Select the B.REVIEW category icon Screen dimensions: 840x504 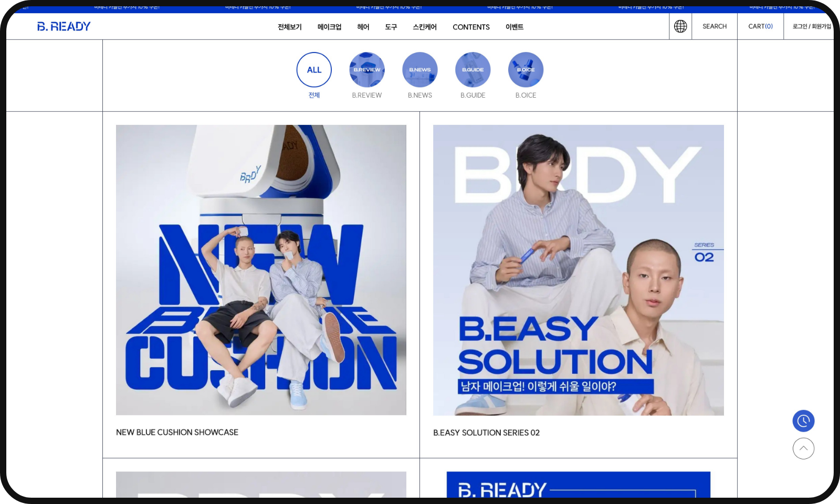tap(366, 69)
